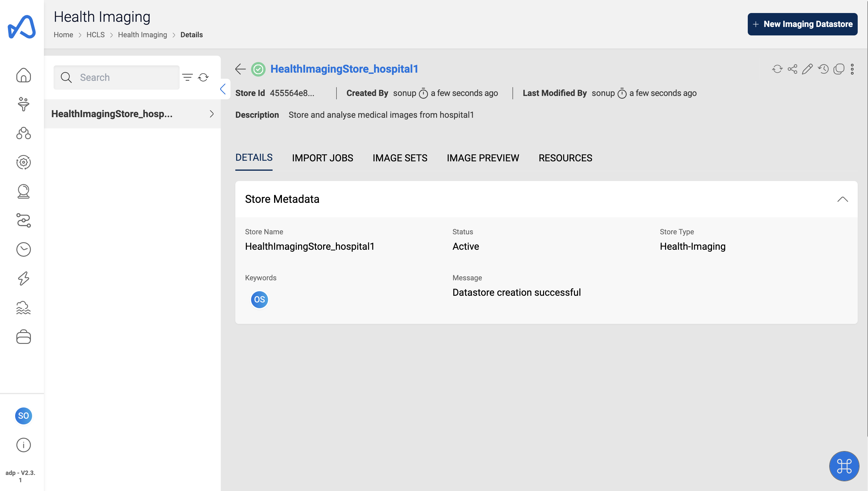Switch to the IMAGE SETS tab
Image resolution: width=868 pixels, height=491 pixels.
click(399, 158)
